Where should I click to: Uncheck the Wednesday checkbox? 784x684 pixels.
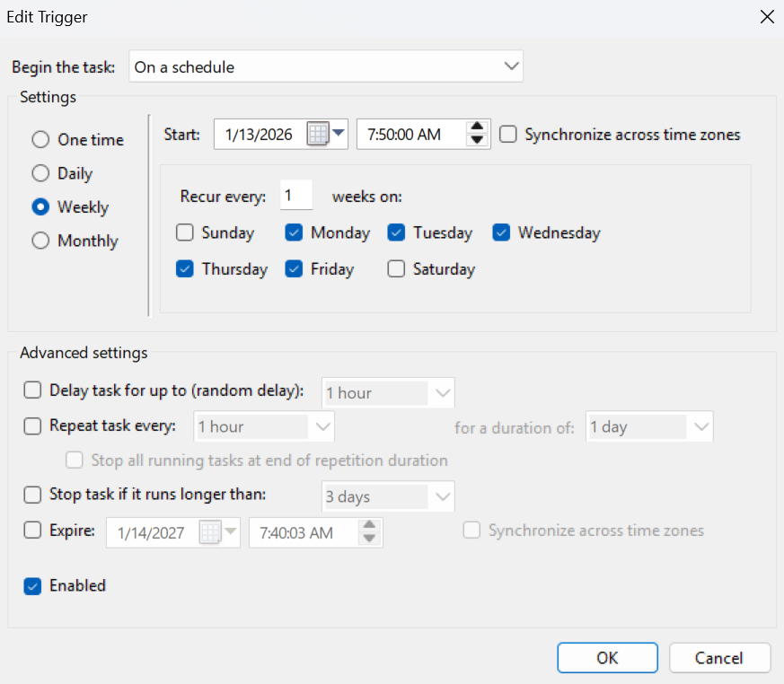point(501,232)
